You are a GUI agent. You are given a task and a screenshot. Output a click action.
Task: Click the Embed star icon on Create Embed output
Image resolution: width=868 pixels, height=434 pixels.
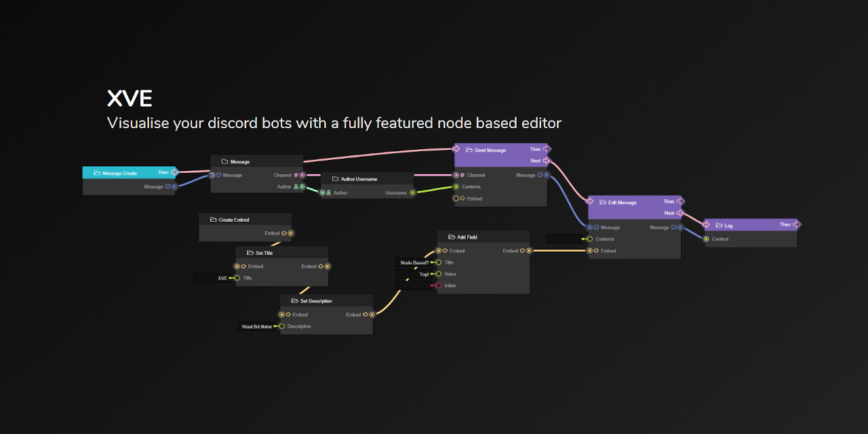(x=283, y=233)
